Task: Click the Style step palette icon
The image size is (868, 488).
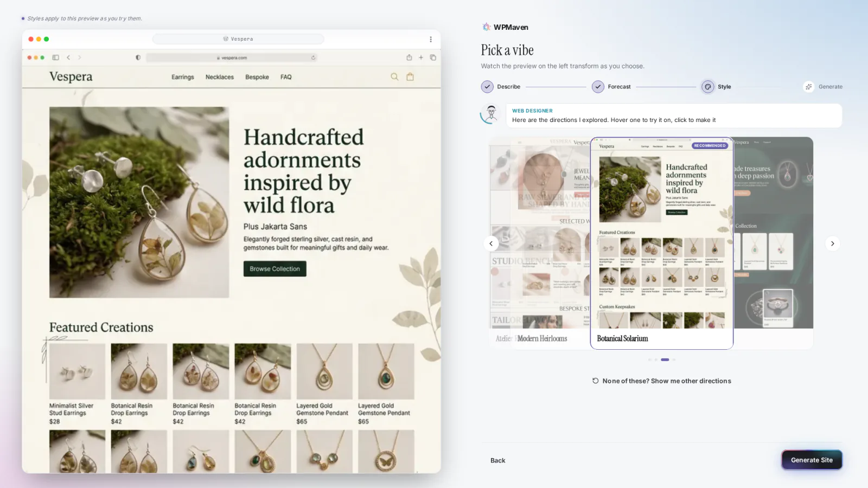Action: click(x=708, y=87)
